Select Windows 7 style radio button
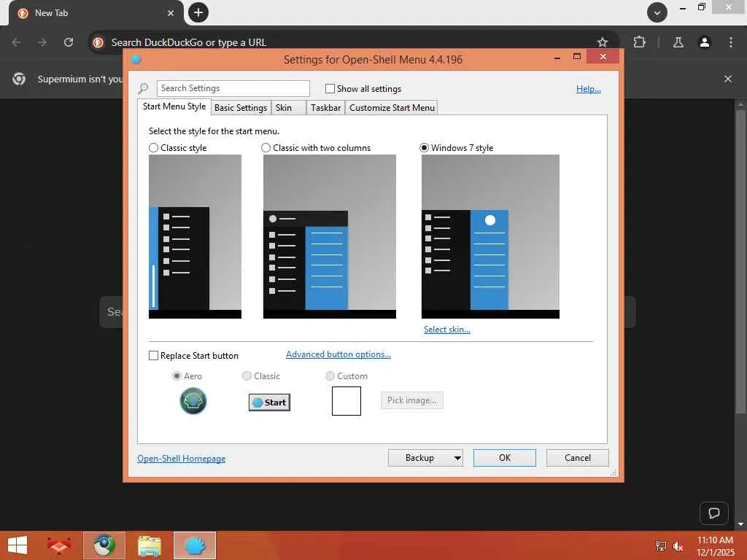This screenshot has height=560, width=747. [424, 148]
